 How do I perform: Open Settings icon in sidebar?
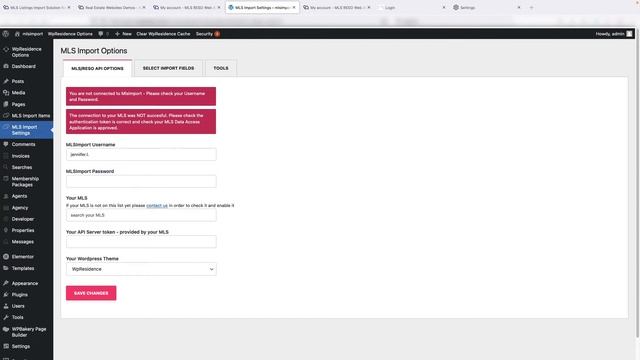[6, 346]
